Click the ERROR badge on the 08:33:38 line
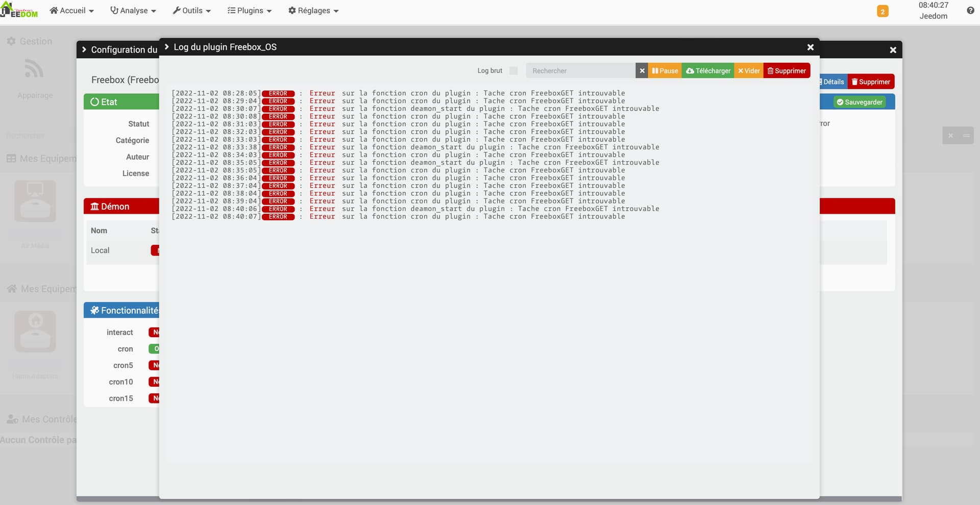This screenshot has width=980, height=505. click(278, 147)
